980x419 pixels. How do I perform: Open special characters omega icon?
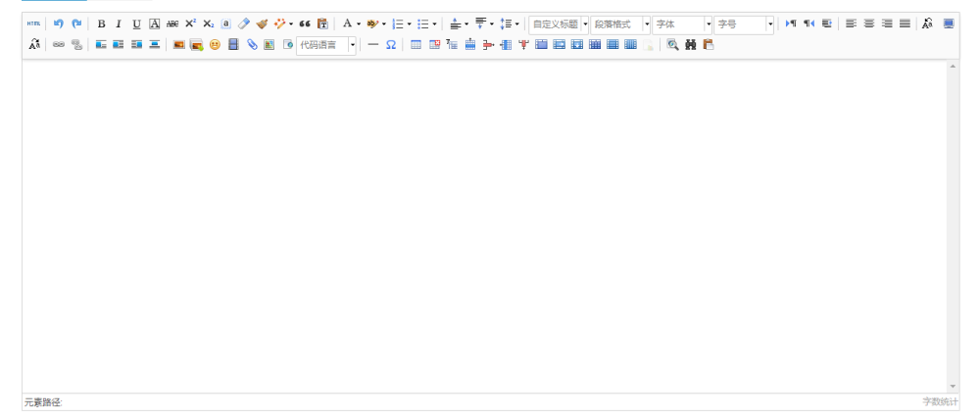coord(391,45)
